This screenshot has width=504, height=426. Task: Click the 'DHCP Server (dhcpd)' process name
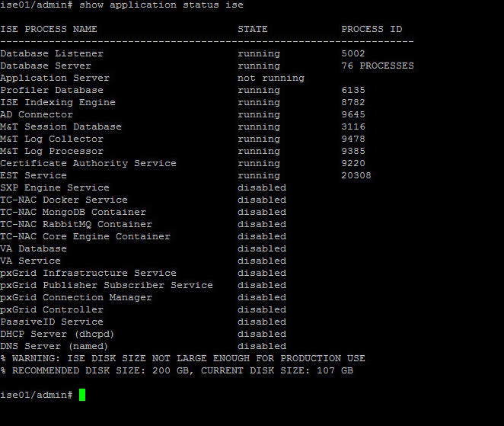point(57,335)
